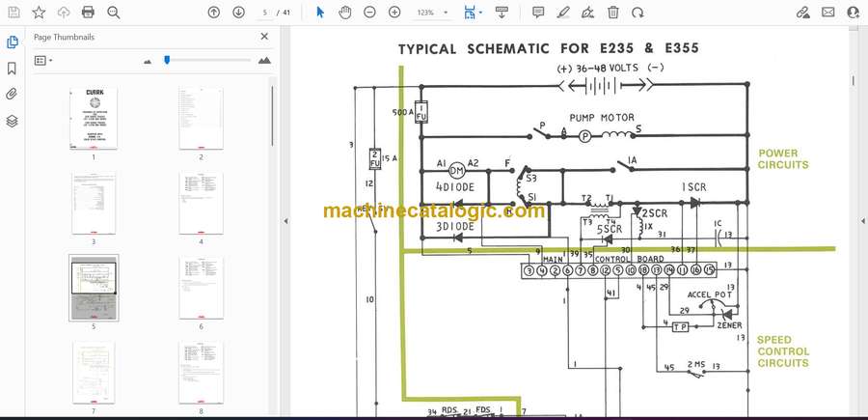Viewport: 868px width, 420px height.
Task: Click 'SPEED CONTROL CIRCUITS' label
Action: point(783,351)
